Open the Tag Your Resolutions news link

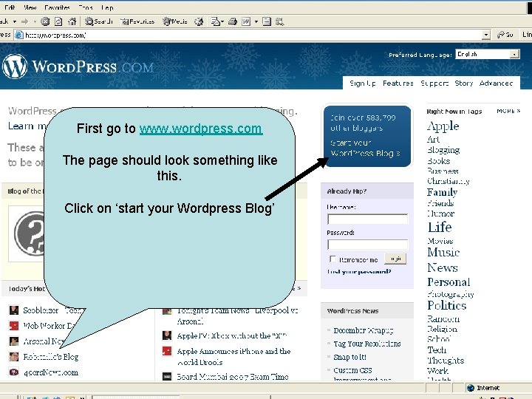(367, 344)
